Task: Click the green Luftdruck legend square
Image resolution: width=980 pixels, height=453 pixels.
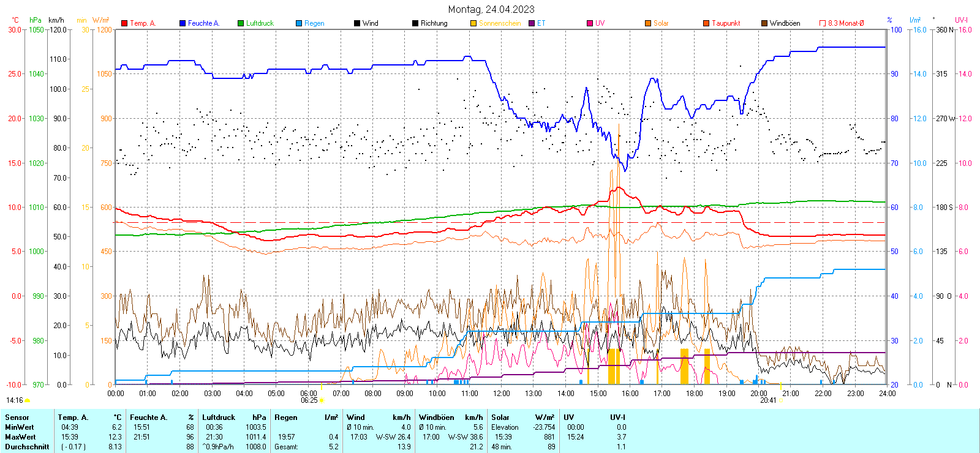Action: pos(241,23)
